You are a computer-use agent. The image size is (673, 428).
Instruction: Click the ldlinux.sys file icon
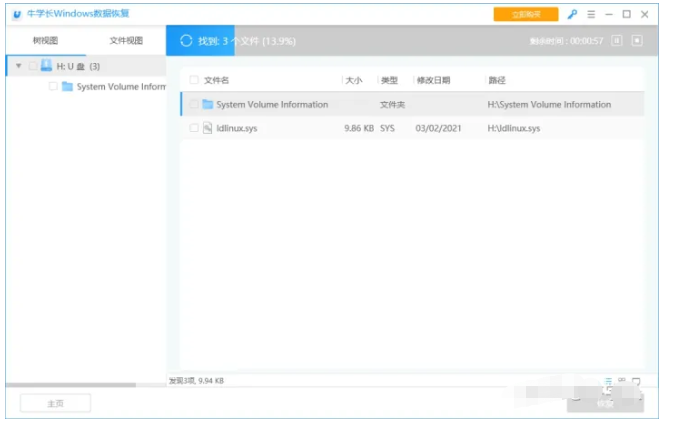[208, 128]
